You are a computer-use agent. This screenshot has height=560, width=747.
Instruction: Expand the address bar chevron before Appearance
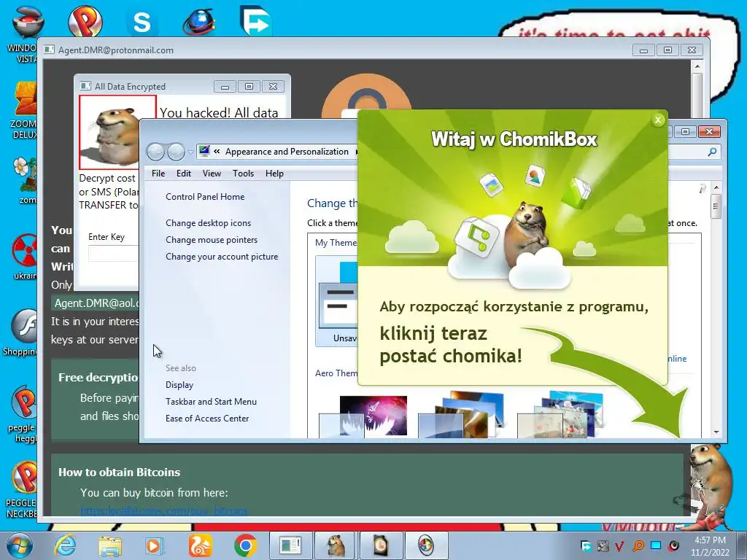(217, 152)
